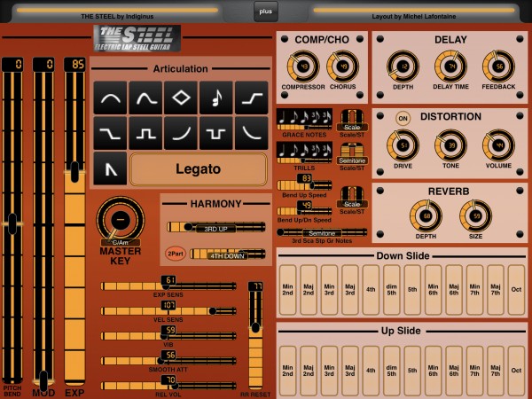This screenshot has width=532, height=399.
Task: Click the CHORUS knob
Action: 342,66
